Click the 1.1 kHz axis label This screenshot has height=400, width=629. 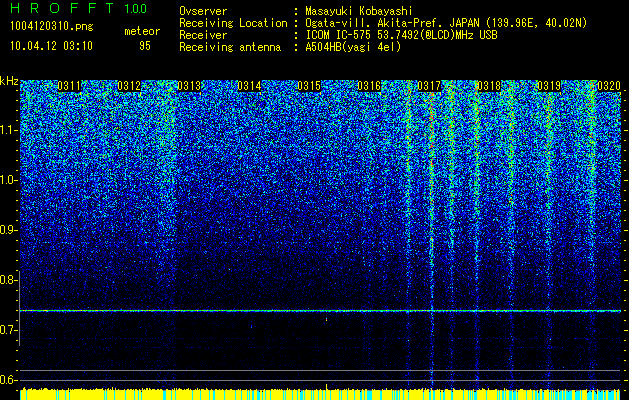(8, 130)
